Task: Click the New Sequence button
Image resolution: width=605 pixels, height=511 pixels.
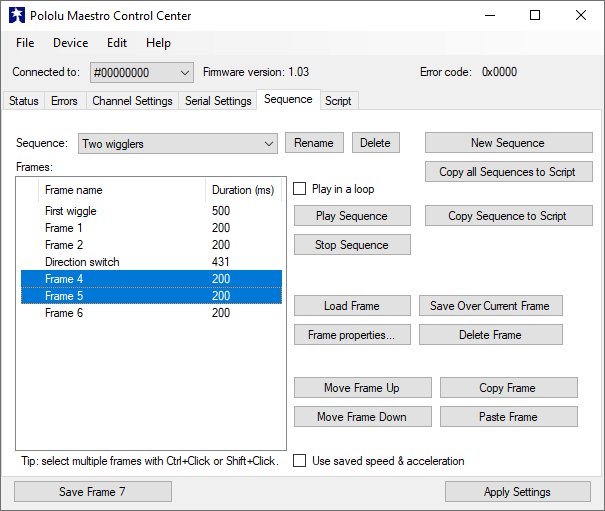Action: (507, 143)
